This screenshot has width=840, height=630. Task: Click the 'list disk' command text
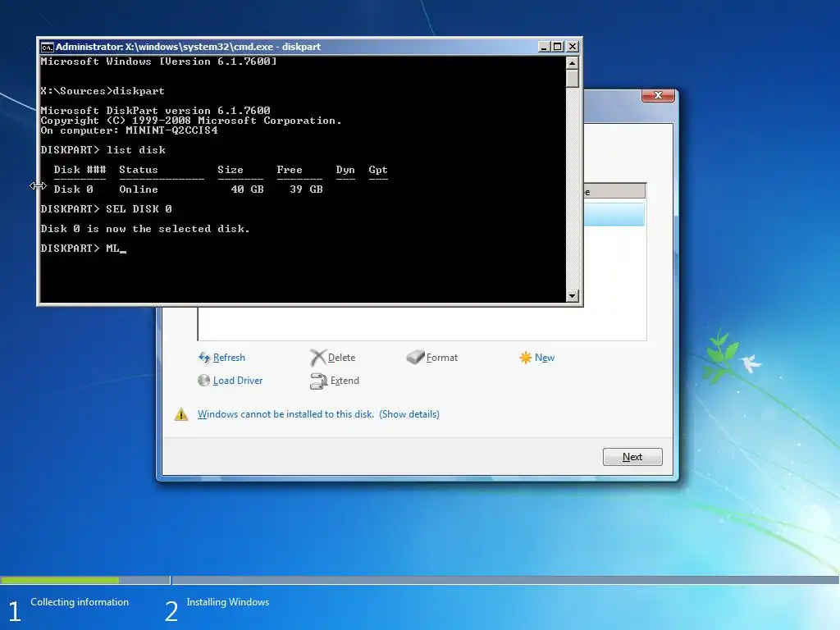[135, 150]
